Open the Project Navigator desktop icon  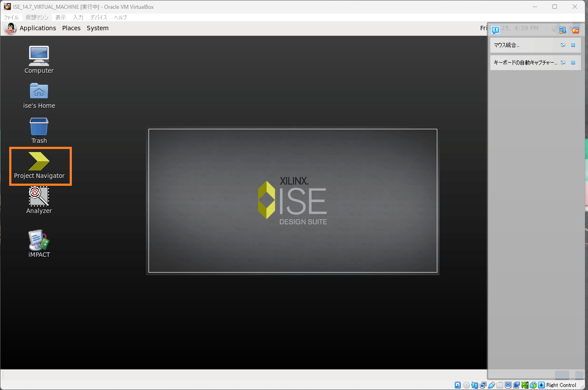click(x=39, y=166)
